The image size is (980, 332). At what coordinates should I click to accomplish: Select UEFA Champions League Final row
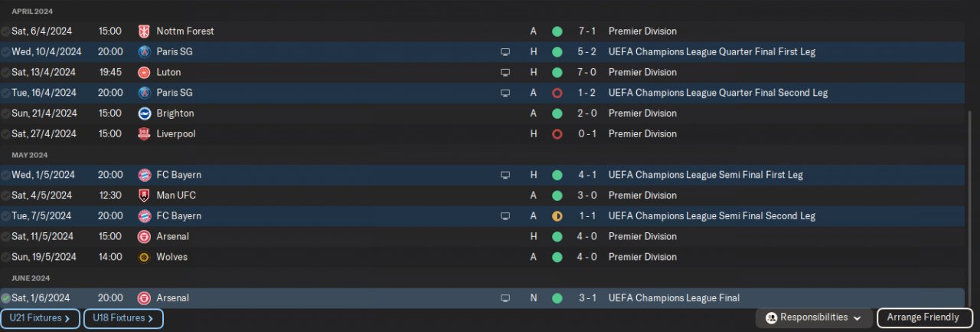(x=674, y=298)
